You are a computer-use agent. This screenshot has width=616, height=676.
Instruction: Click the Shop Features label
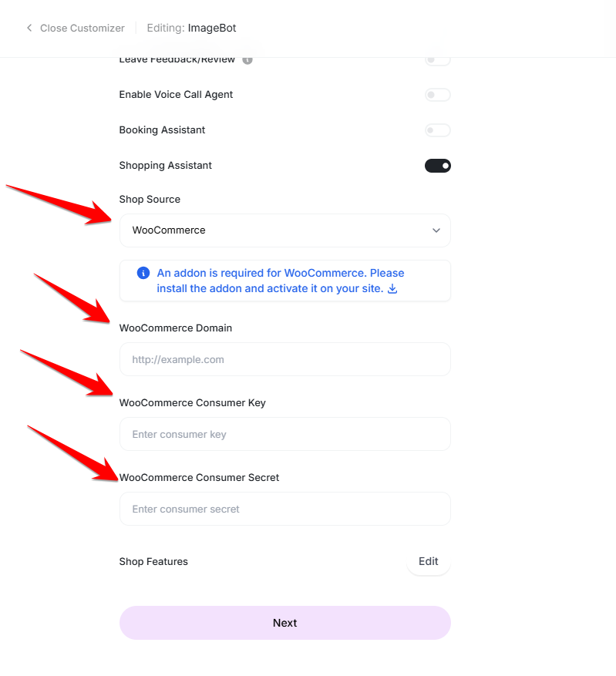[153, 562]
